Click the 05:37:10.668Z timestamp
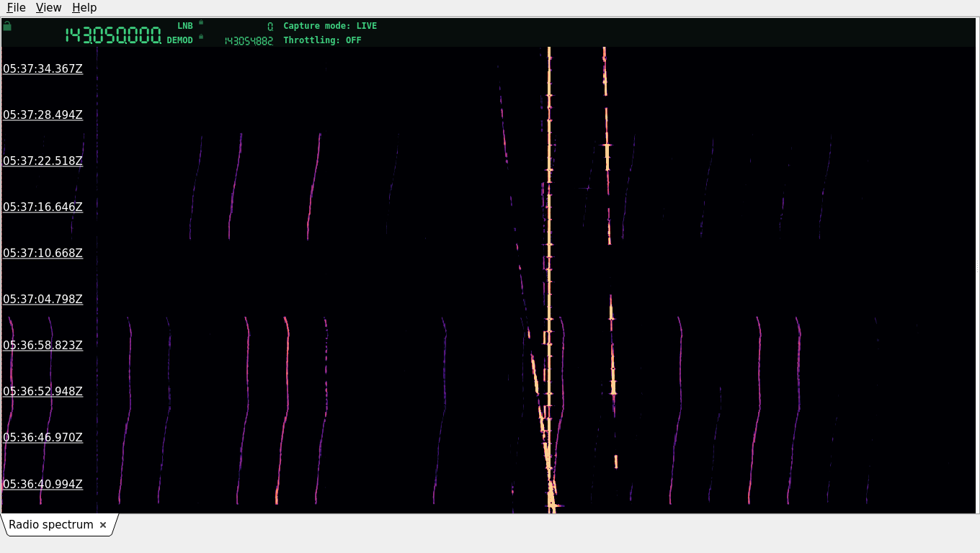The height and width of the screenshot is (553, 980). [x=43, y=253]
